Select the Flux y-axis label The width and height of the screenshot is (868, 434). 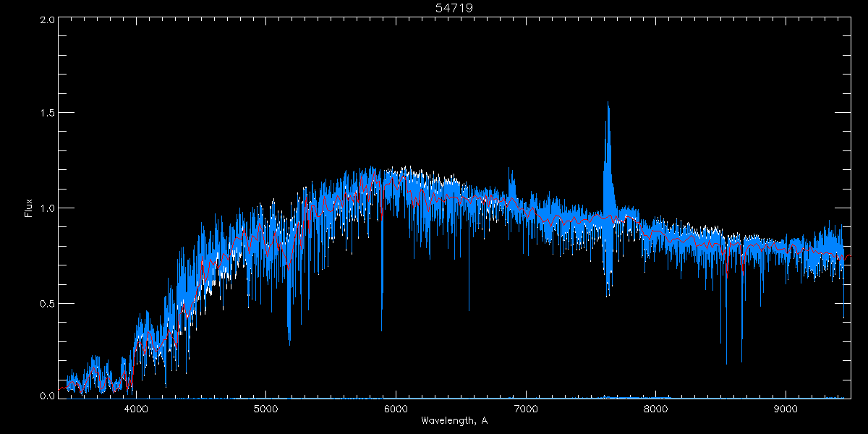(x=29, y=208)
